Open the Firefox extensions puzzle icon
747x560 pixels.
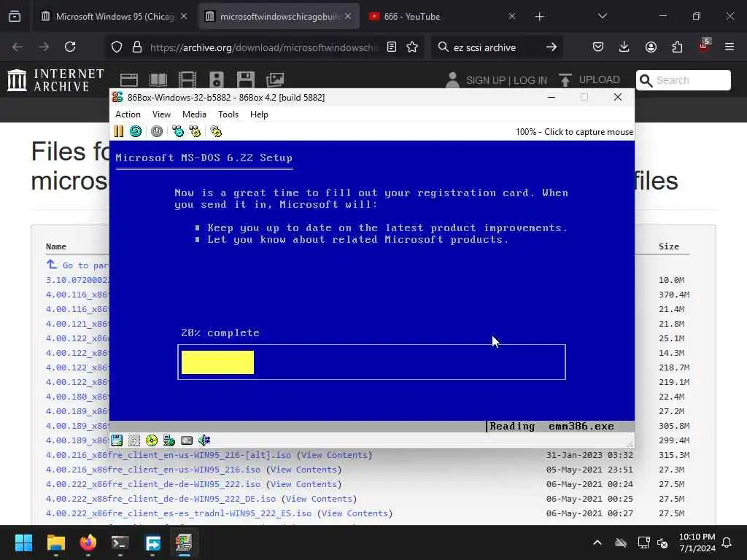[x=677, y=47]
